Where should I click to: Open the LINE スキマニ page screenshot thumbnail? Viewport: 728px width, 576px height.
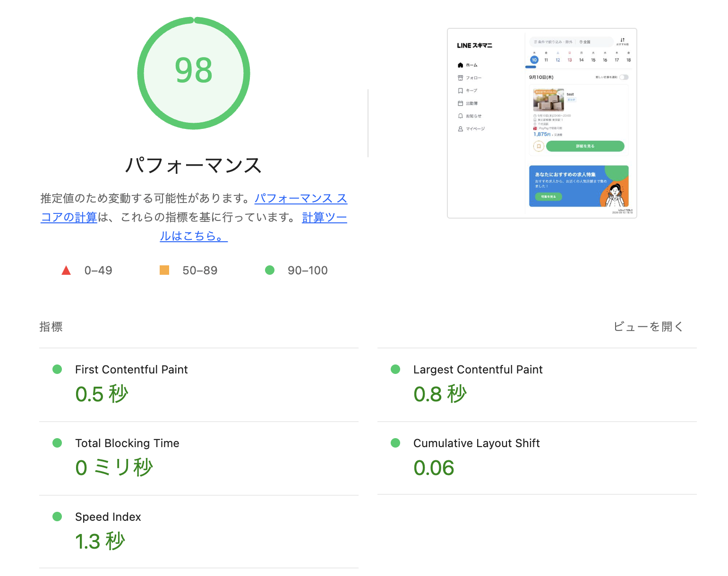pyautogui.click(x=542, y=123)
